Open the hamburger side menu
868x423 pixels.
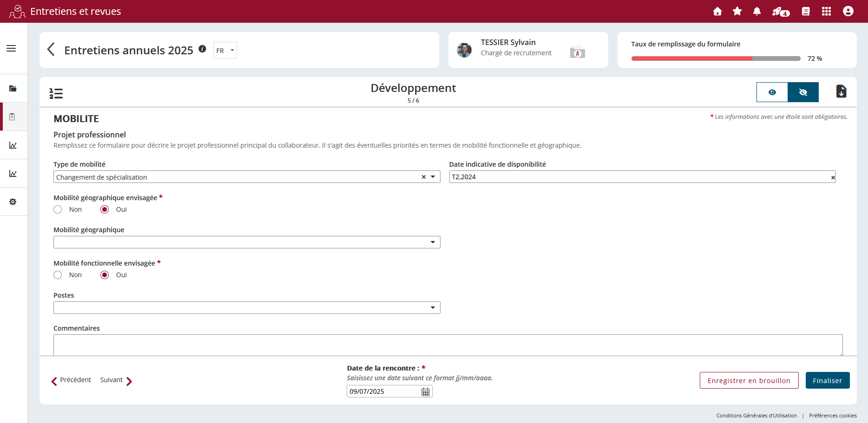coord(11,49)
